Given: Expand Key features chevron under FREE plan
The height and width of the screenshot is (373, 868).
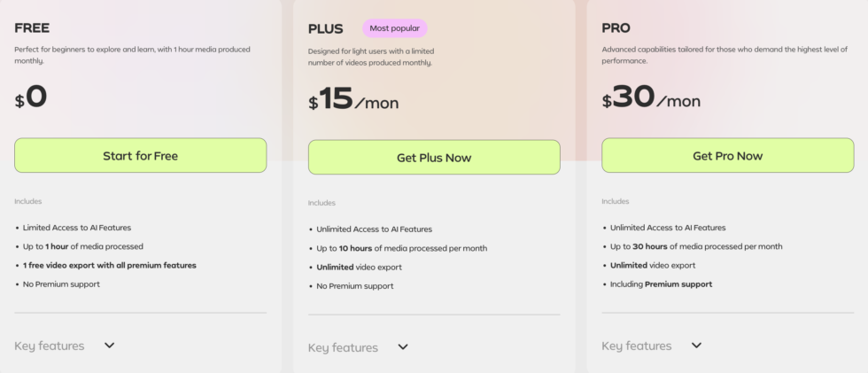Looking at the screenshot, I should coord(110,346).
